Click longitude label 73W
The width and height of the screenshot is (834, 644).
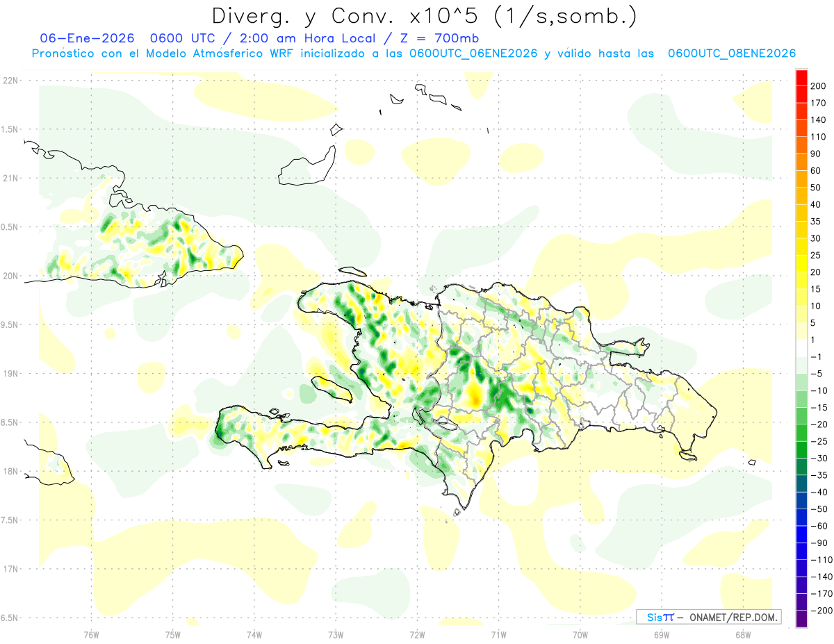(x=336, y=634)
